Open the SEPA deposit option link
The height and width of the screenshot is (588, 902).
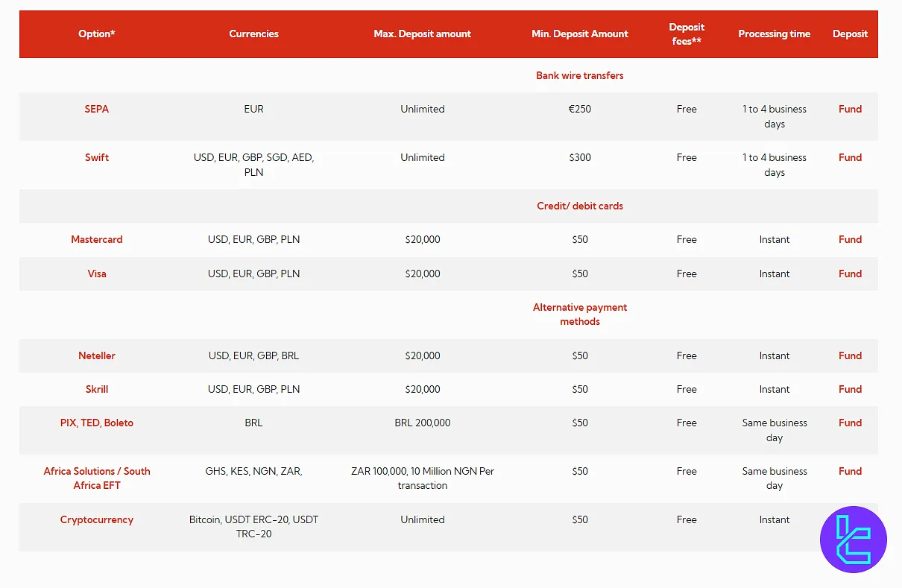click(x=97, y=109)
